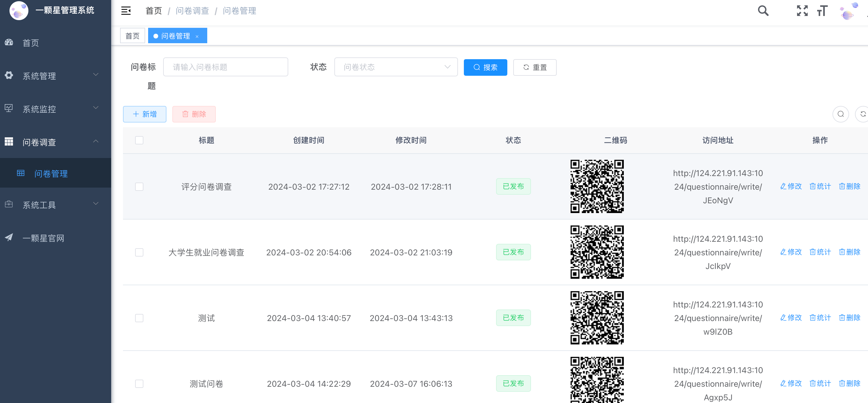
Task: Toggle the sidebar collapse hamburger icon
Action: tap(126, 11)
